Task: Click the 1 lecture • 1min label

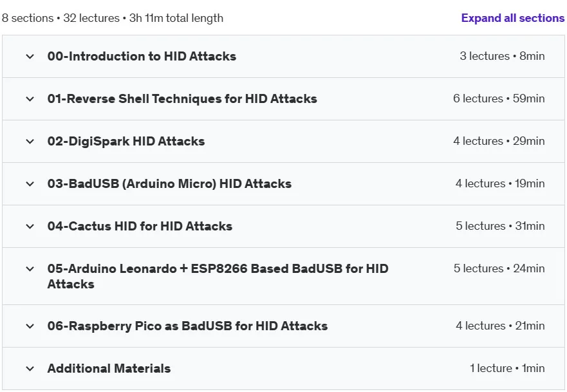Action: point(507,368)
